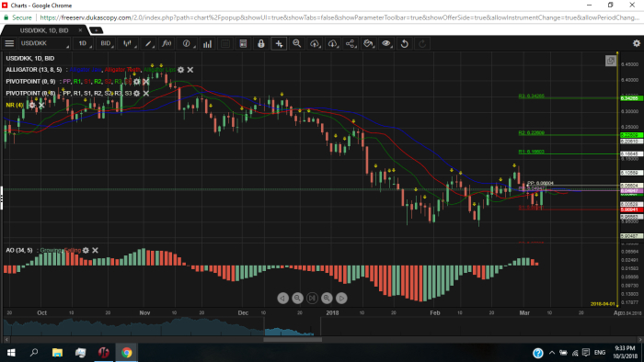Open the f(x) indicators menu

pos(167,43)
